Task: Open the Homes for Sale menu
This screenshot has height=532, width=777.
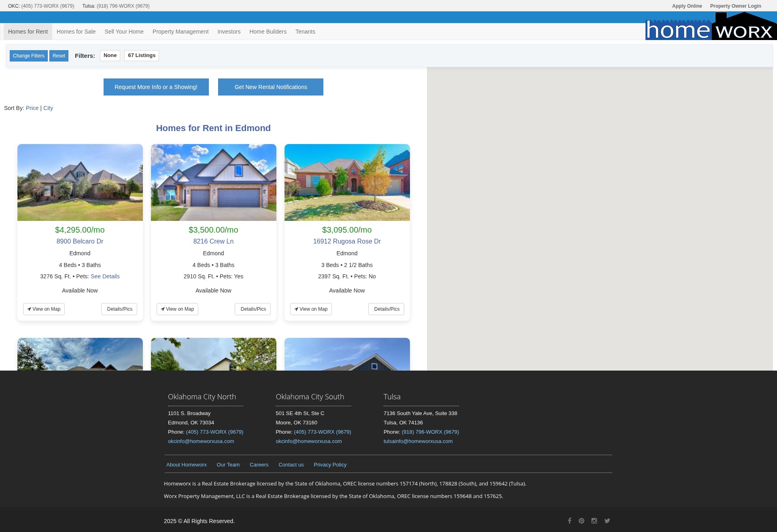Action: coord(76,32)
